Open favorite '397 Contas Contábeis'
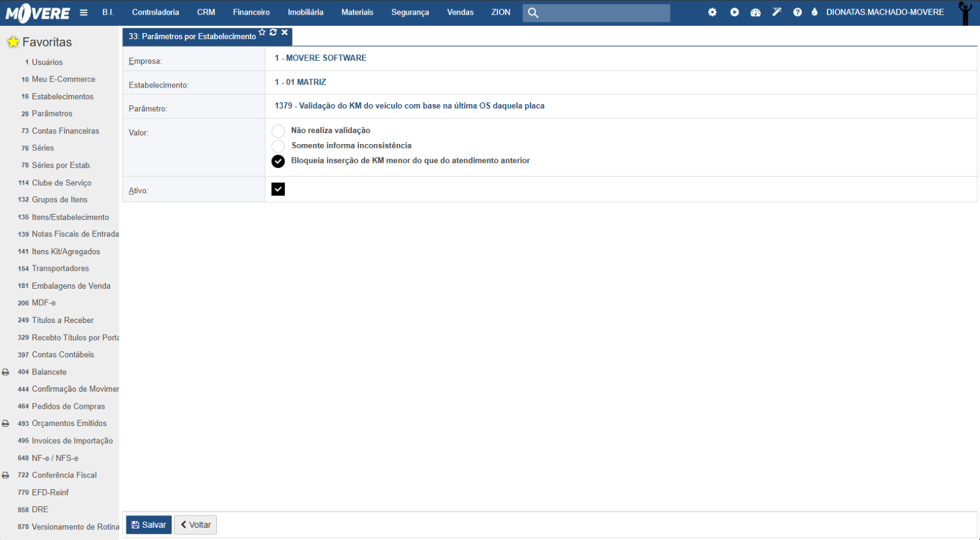This screenshot has height=540, width=980. pyautogui.click(x=56, y=355)
